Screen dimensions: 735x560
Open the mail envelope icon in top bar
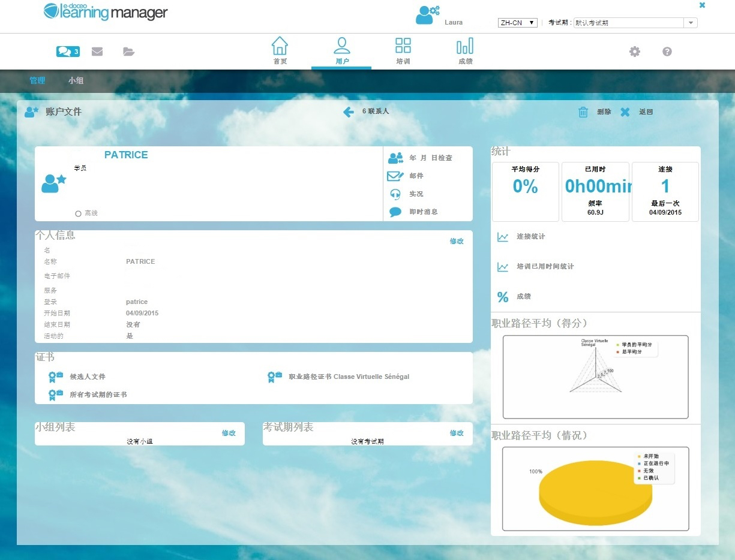pos(97,52)
